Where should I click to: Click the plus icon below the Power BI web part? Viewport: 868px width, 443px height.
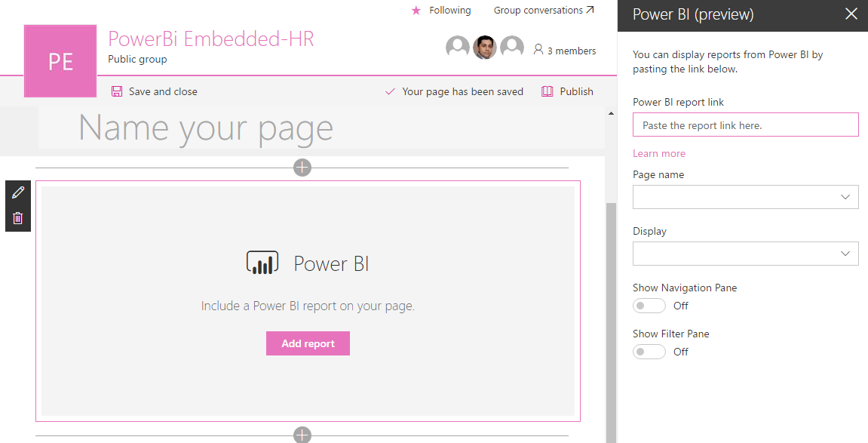[302, 435]
